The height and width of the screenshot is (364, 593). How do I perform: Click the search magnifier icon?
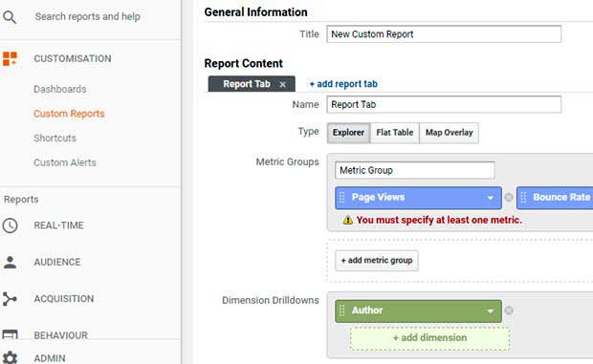pos(10,17)
